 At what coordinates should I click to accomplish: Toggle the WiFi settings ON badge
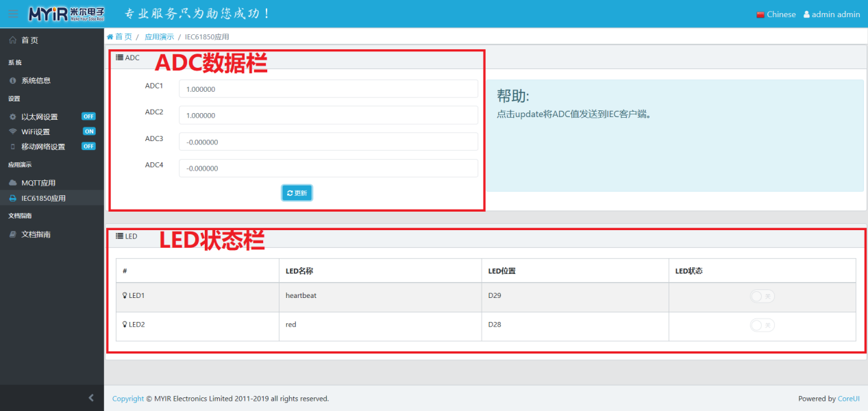[x=89, y=132]
